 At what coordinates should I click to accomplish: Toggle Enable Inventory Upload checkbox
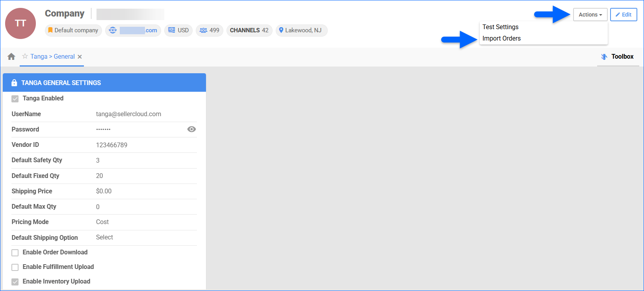[15, 282]
